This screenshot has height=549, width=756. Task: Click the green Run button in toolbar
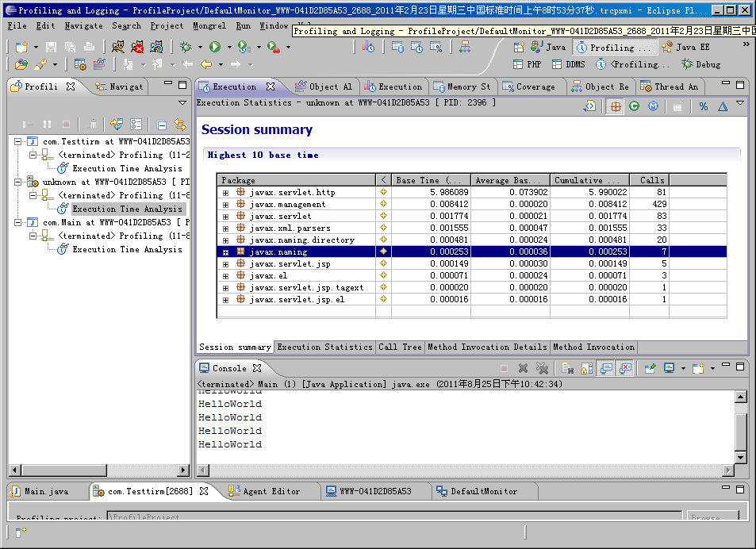[215, 48]
